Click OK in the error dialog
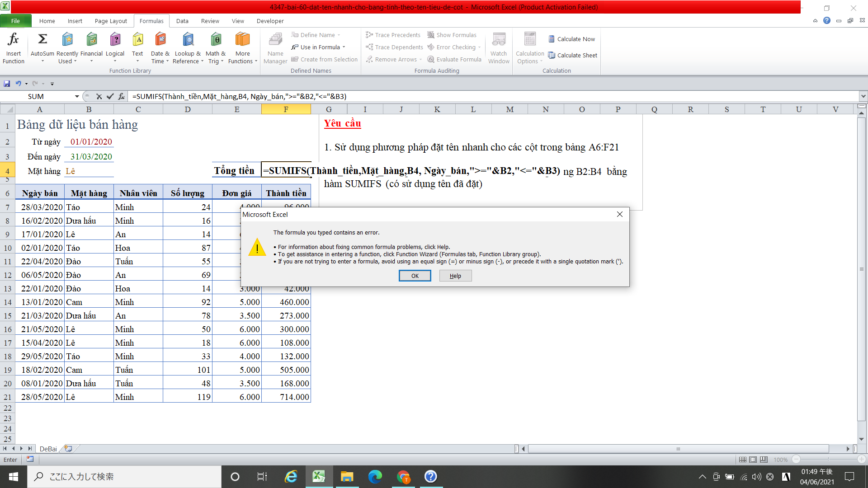The height and width of the screenshot is (488, 868). click(415, 276)
